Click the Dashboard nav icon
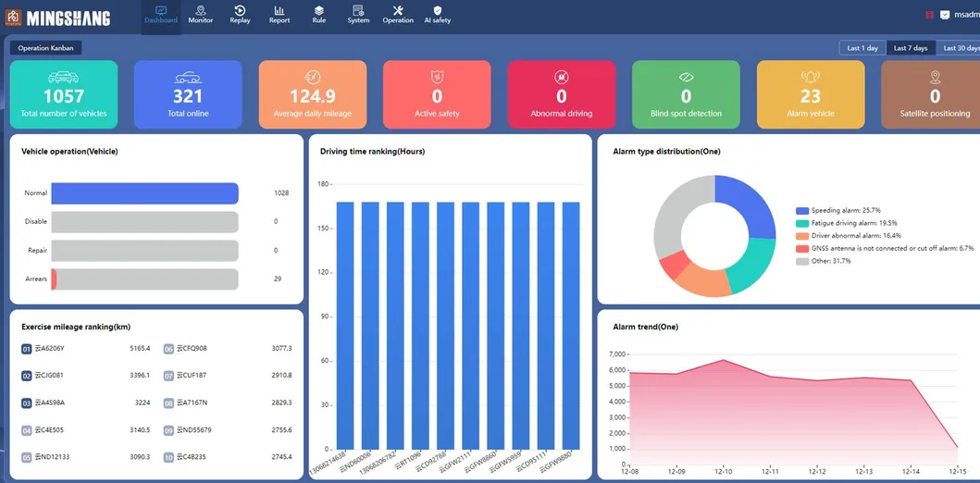The width and height of the screenshot is (980, 483). 161,10
